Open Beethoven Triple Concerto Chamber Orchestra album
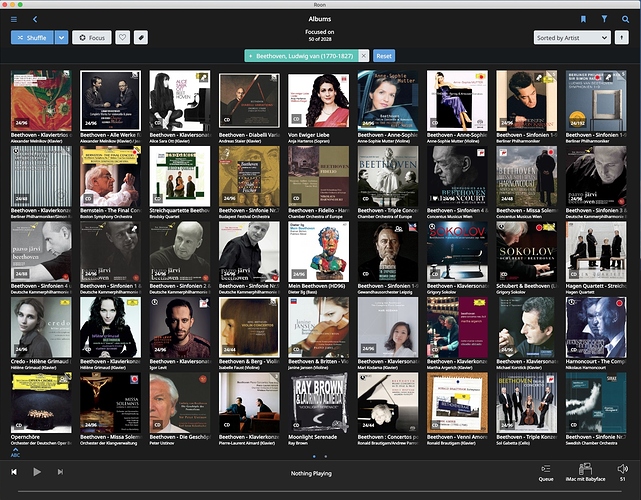This screenshot has height=500, width=641. pyautogui.click(x=388, y=176)
